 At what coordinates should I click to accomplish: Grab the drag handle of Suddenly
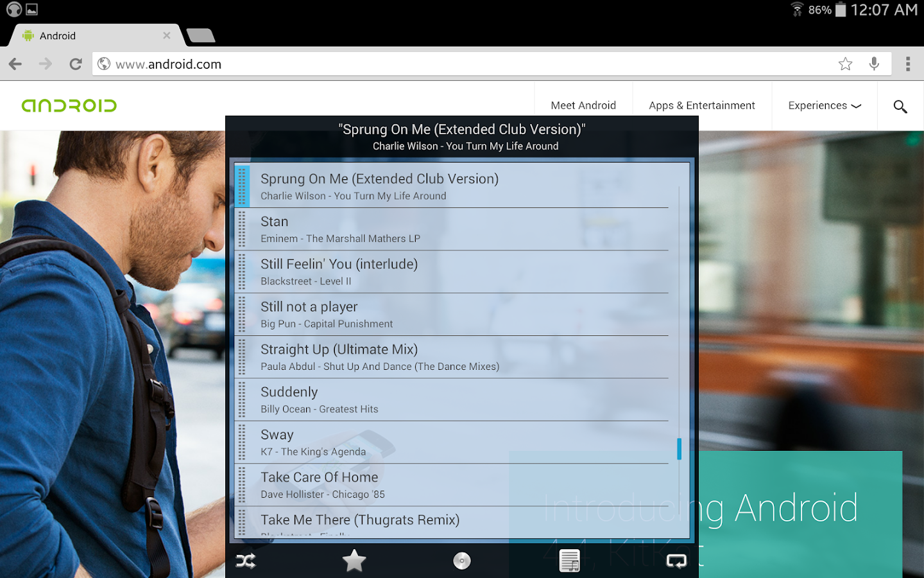click(x=242, y=399)
